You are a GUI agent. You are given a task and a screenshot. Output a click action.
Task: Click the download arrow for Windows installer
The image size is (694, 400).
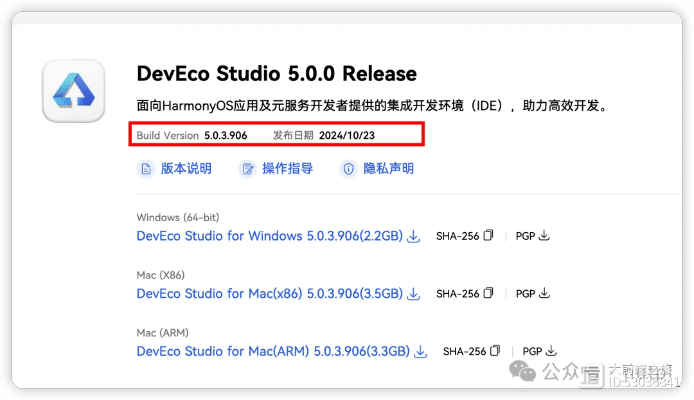(x=414, y=237)
